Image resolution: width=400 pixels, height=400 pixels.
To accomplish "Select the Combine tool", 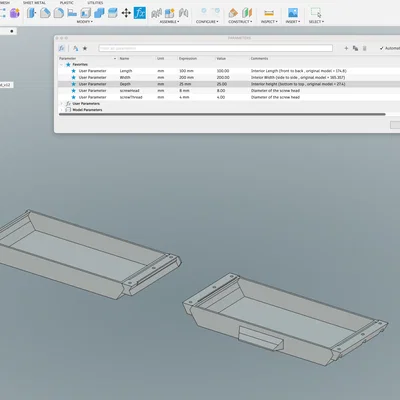I will pyautogui.click(x=99, y=13).
